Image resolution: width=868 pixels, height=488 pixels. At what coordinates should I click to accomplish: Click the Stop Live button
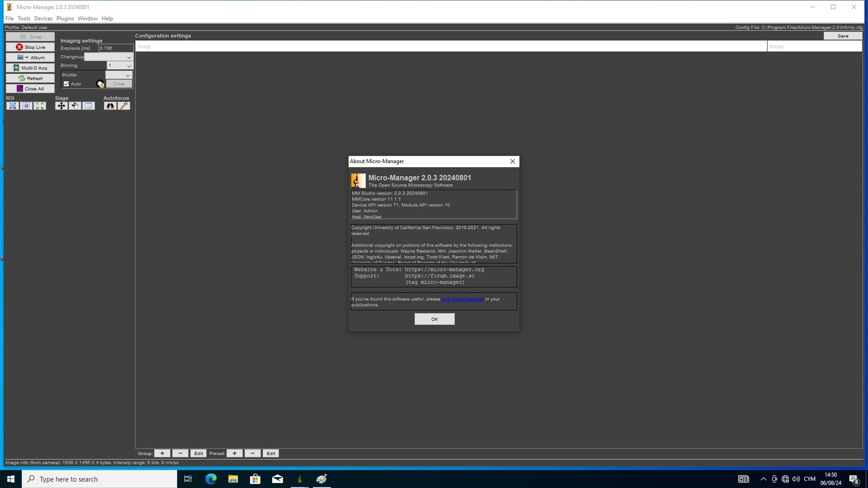30,47
